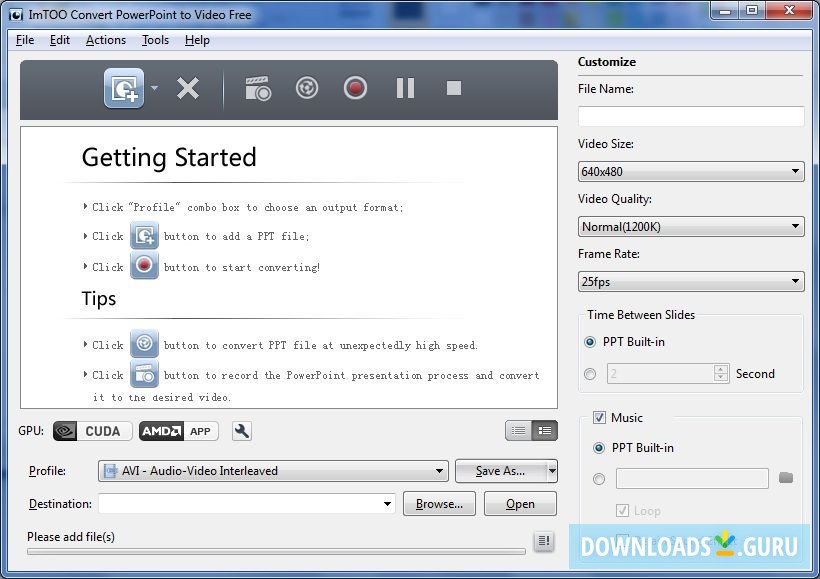Open the Help menu
820x579 pixels.
(197, 40)
